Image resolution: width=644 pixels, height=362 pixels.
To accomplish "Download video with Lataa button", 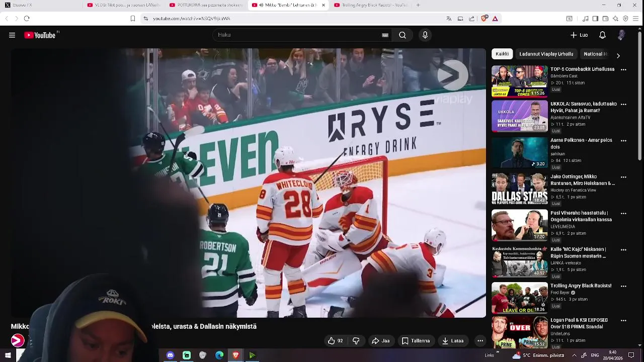I will pos(453,341).
